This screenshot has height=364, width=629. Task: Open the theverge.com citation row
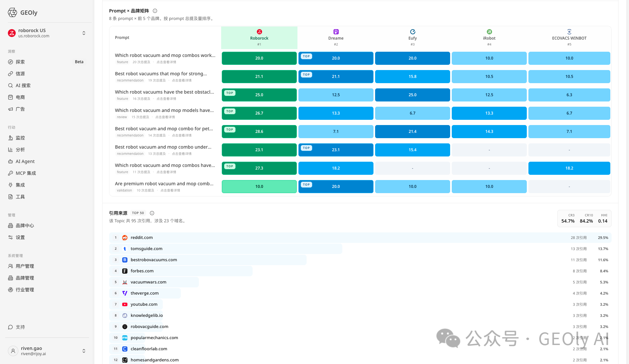coord(360,293)
